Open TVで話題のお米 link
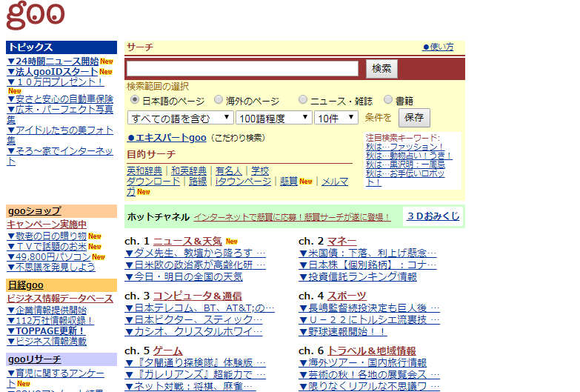 [47, 246]
